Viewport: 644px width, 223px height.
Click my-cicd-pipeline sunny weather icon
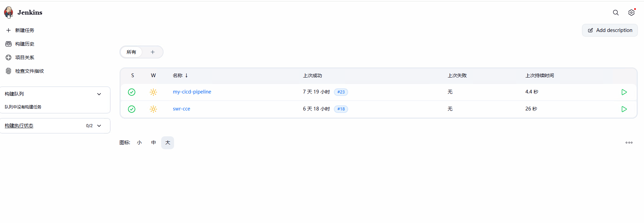point(153,92)
